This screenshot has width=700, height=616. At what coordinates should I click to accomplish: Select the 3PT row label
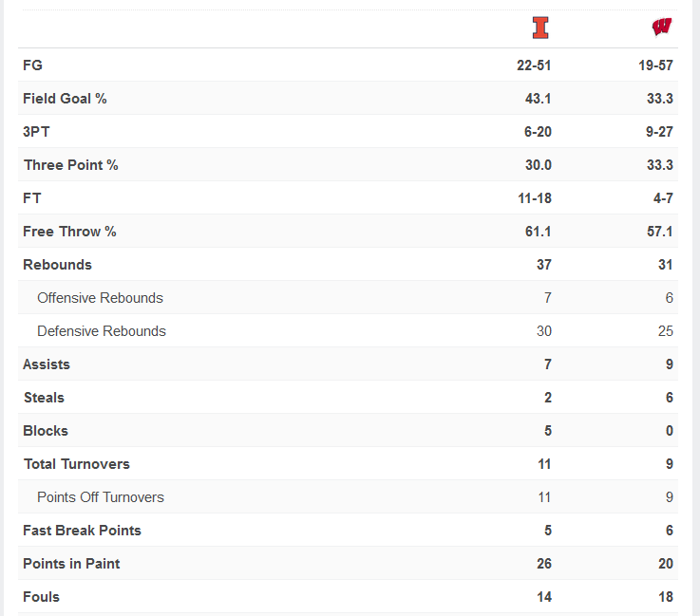[36, 132]
